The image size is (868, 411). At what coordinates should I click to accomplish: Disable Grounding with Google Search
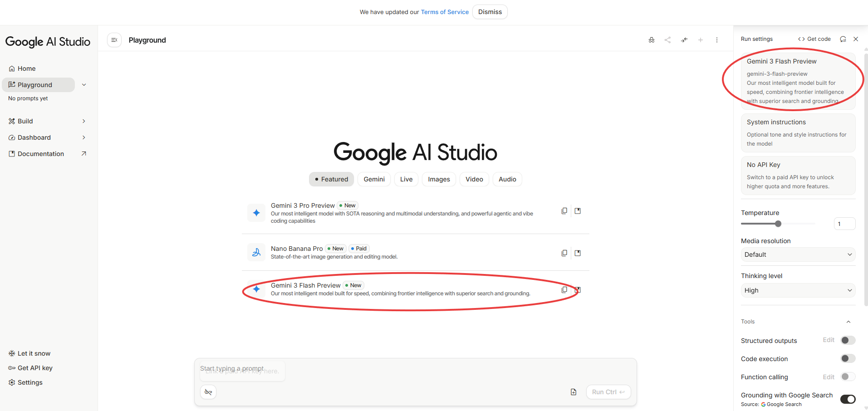click(848, 399)
